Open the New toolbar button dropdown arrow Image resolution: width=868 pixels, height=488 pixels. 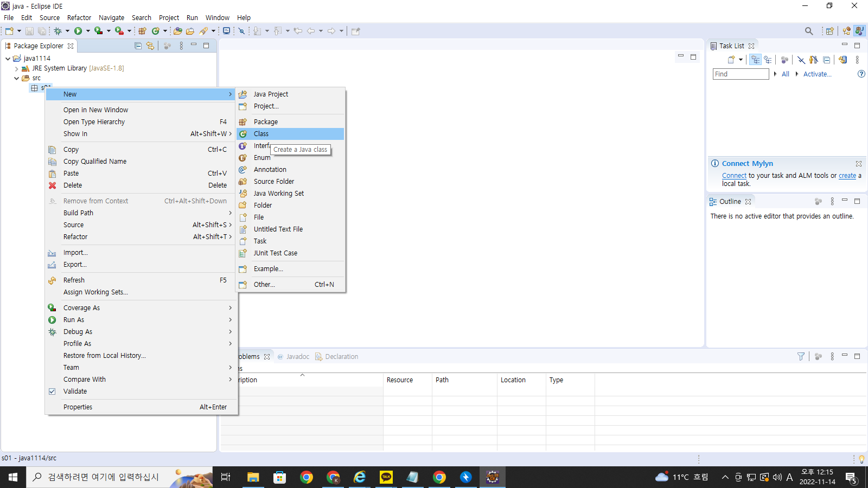(x=19, y=31)
